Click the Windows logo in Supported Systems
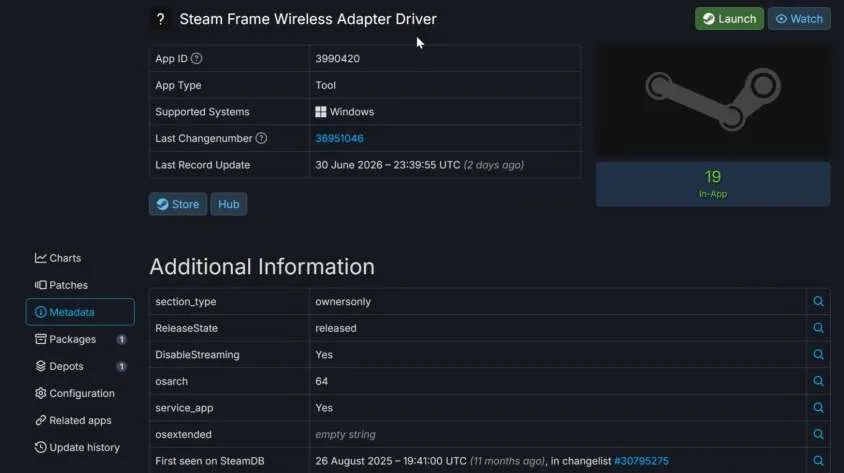The image size is (844, 473). click(321, 112)
